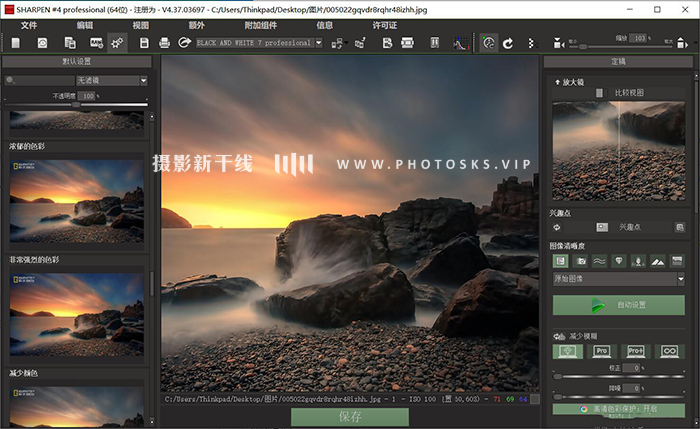Open the 文件 menu
Screen dimensions: 700x429
pyautogui.click(x=29, y=25)
